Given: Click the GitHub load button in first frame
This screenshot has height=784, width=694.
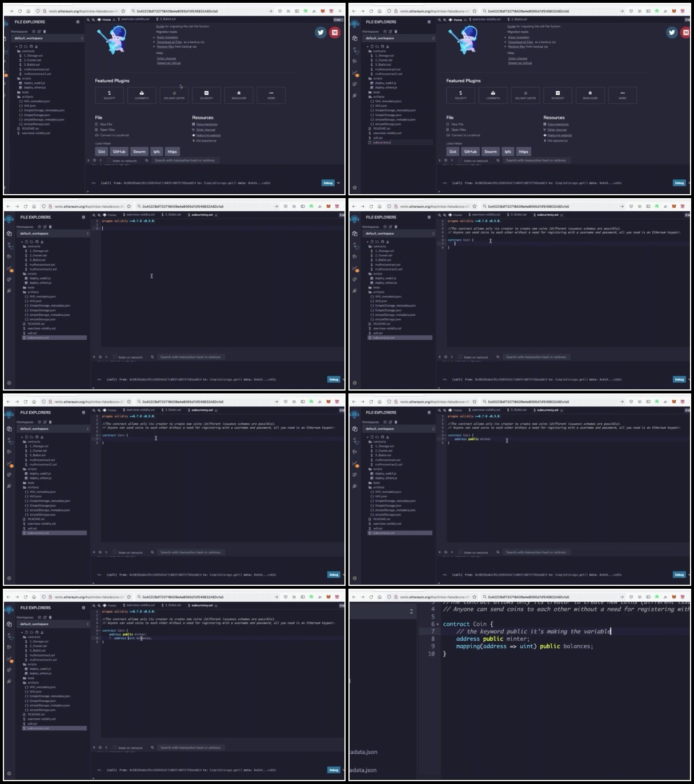Looking at the screenshot, I should pyautogui.click(x=119, y=151).
